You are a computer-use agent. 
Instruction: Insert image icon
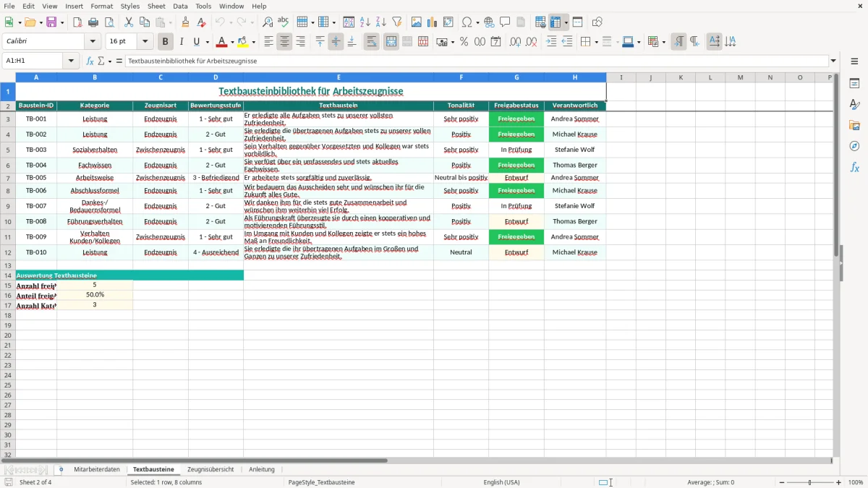click(x=417, y=22)
